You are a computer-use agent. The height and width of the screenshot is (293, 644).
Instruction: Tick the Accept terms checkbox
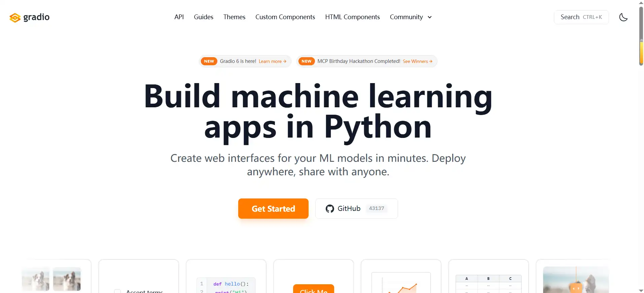pyautogui.click(x=117, y=291)
